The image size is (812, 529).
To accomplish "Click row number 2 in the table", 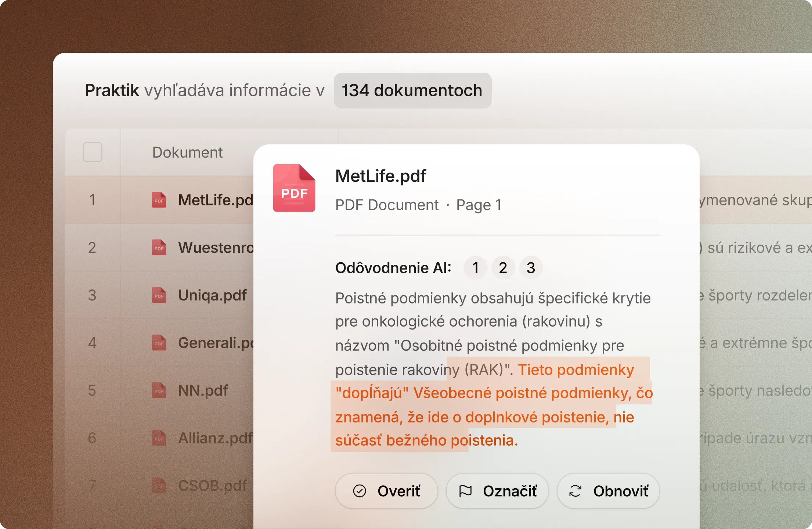I will [x=92, y=248].
